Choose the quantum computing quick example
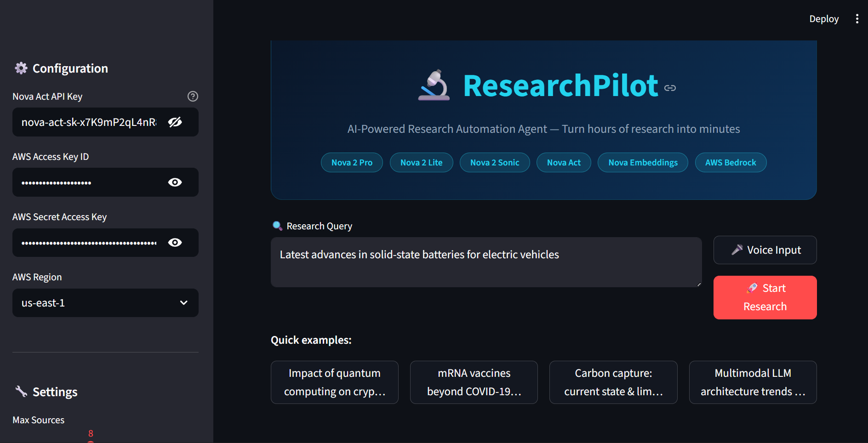The width and height of the screenshot is (868, 443). pyautogui.click(x=335, y=382)
